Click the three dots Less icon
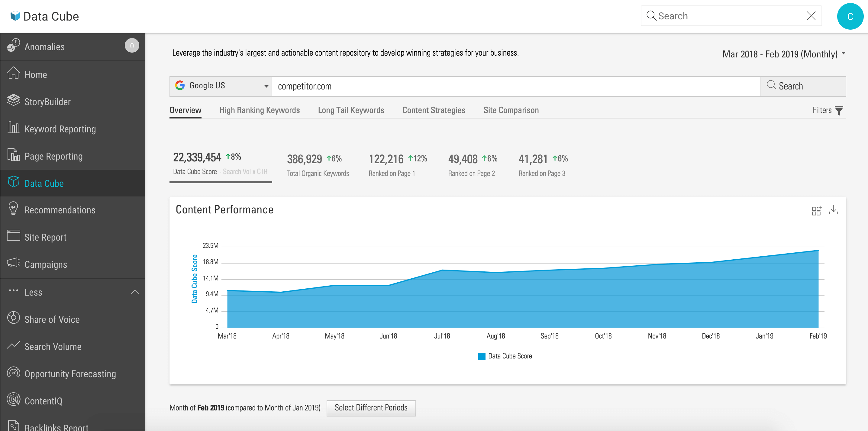868x431 pixels. point(14,290)
